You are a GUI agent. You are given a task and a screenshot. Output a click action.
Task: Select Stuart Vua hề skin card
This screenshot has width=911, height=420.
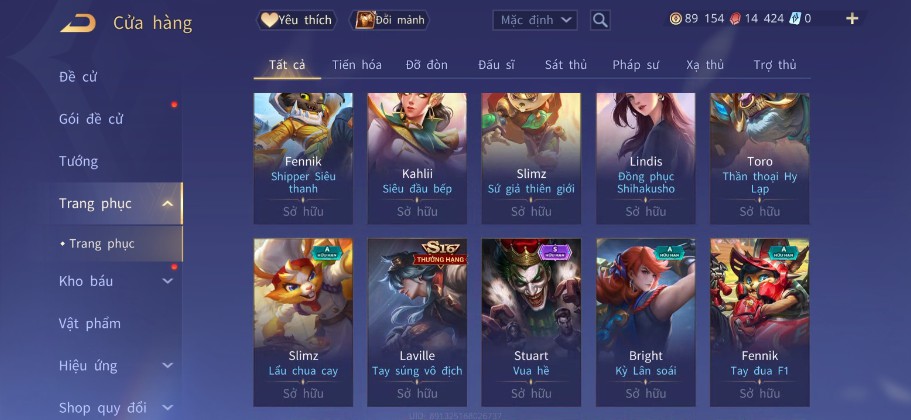[x=531, y=322]
